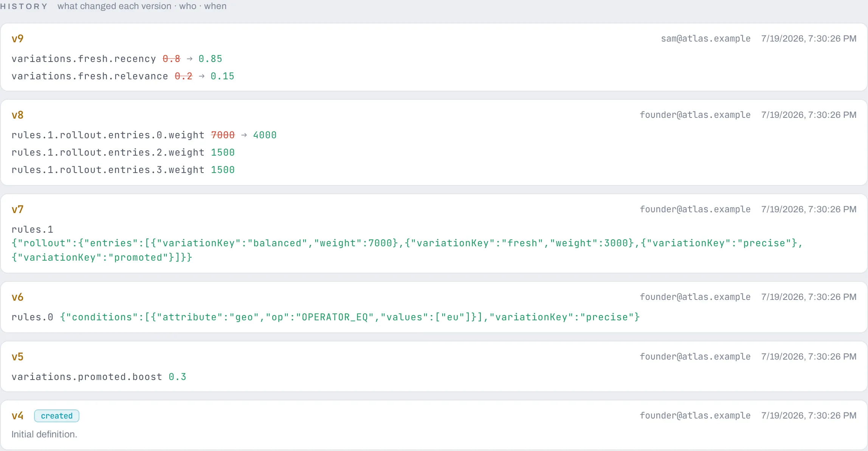Click sam@atlas.example author on v9

(705, 39)
